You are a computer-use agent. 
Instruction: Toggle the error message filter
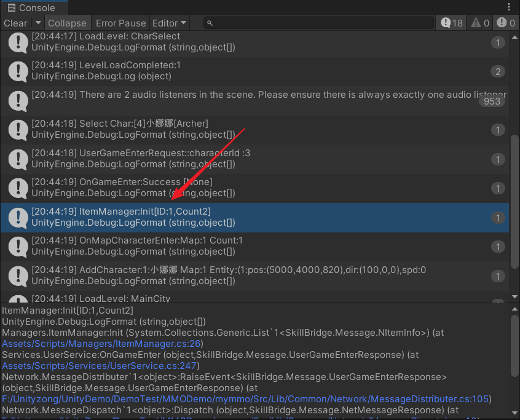[x=505, y=23]
